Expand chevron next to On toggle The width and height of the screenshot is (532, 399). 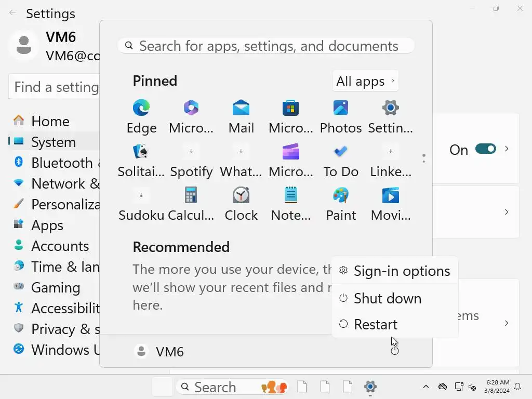[507, 149]
